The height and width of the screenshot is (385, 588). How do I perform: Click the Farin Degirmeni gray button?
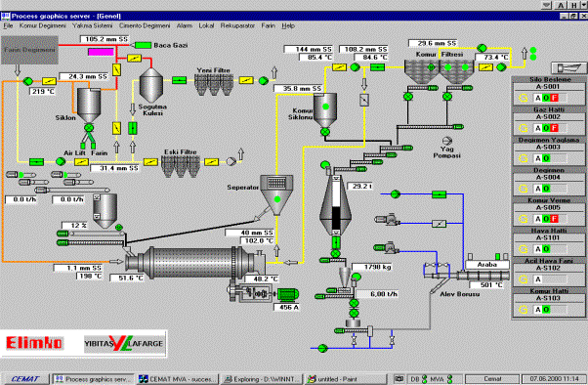point(29,50)
